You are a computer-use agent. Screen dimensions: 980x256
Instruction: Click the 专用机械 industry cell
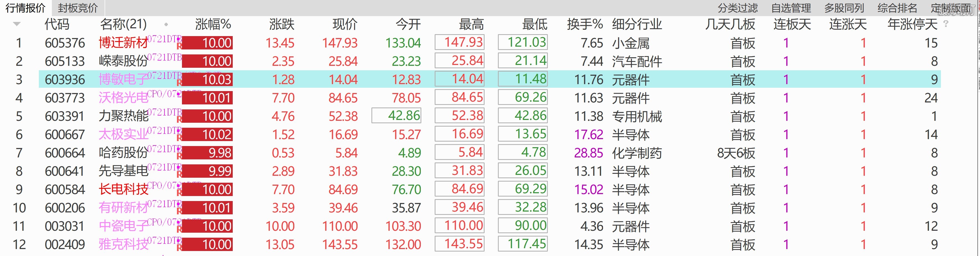coord(637,116)
